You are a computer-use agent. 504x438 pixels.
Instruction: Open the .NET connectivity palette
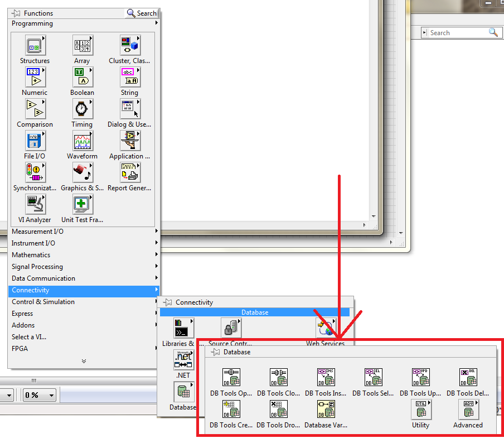tap(184, 360)
